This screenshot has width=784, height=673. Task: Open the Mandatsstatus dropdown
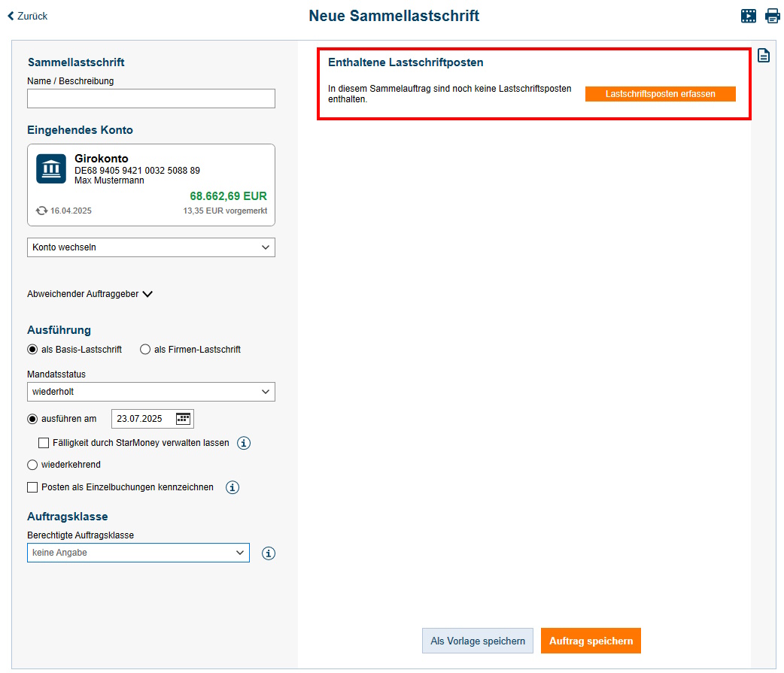151,392
